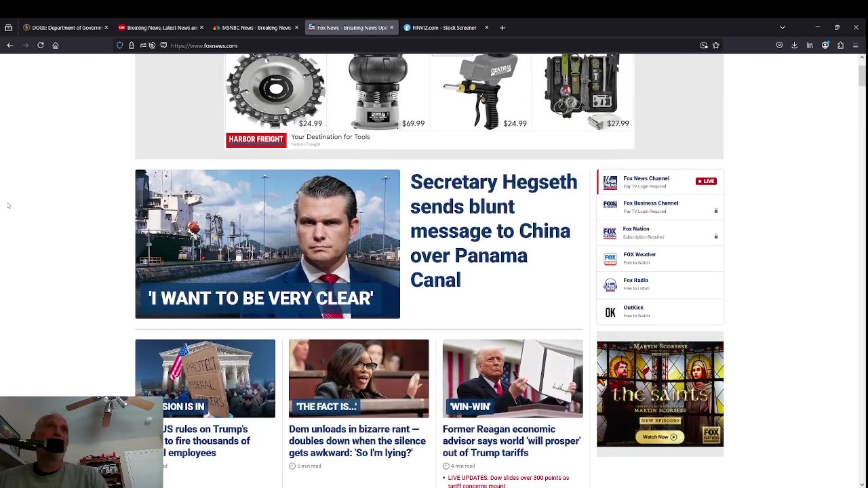The image size is (868, 488).
Task: Show site security padlock info
Action: click(131, 45)
